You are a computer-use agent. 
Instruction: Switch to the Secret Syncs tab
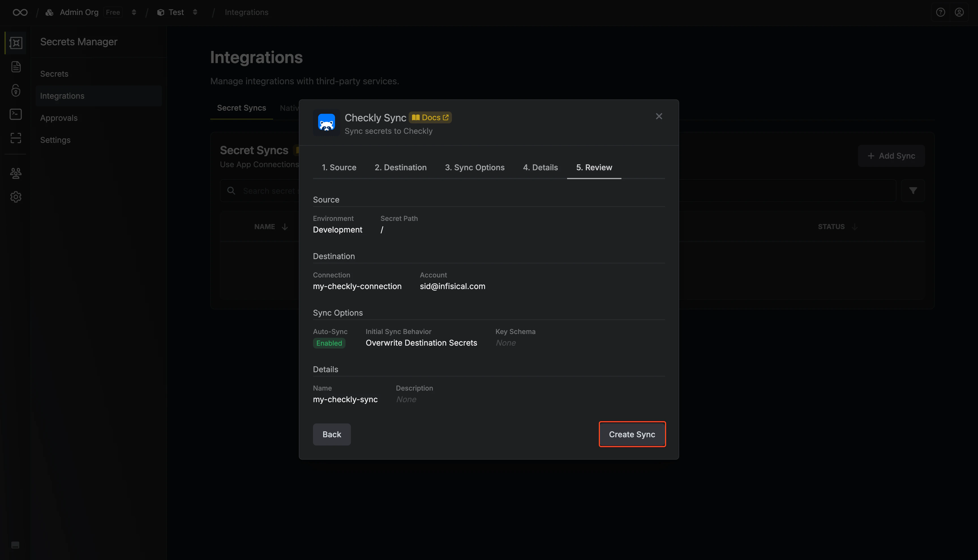point(241,108)
